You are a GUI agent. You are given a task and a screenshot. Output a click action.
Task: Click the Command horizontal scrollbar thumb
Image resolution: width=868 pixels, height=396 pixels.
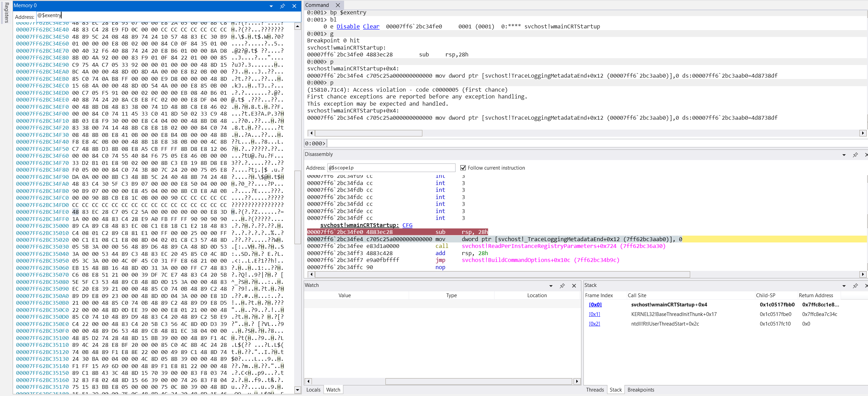pyautogui.click(x=368, y=133)
